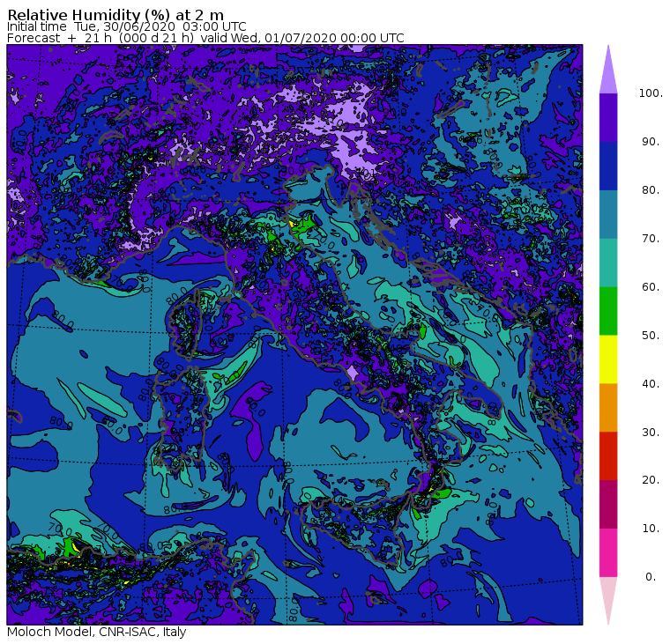670x644 pixels.
Task: Click the '50.' legend label
Action: [651, 336]
